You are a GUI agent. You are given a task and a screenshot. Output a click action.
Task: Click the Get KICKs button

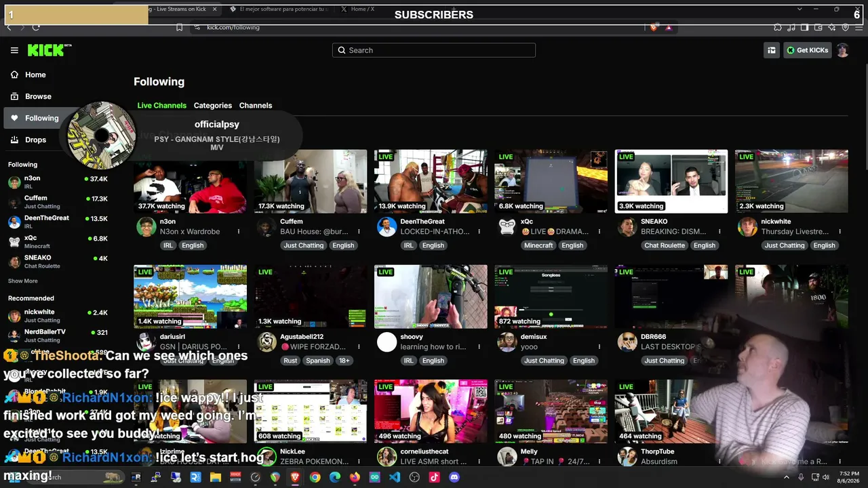[807, 50]
